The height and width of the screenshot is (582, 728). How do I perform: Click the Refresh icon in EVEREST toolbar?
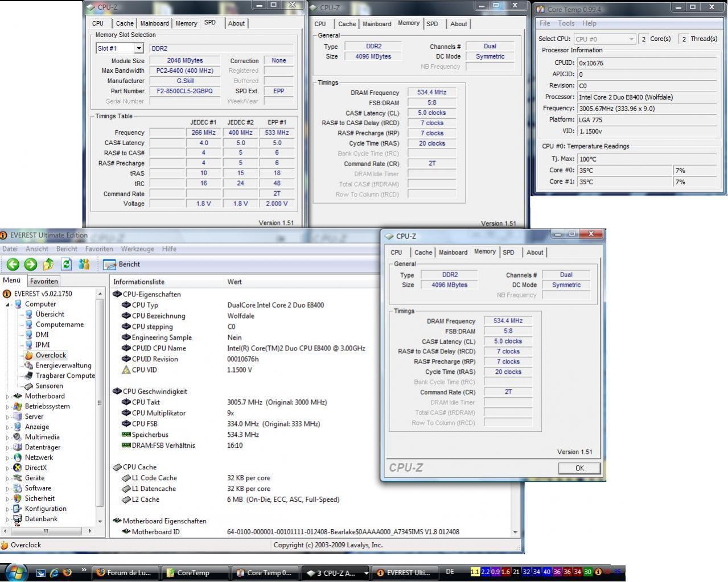[x=66, y=264]
